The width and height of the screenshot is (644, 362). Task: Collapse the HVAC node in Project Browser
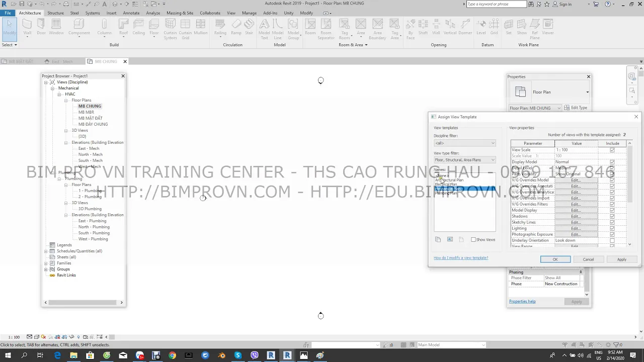[59, 94]
